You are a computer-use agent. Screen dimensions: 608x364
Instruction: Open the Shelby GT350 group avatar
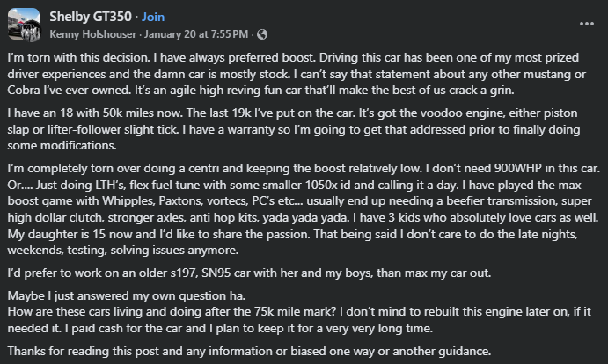pos(24,25)
